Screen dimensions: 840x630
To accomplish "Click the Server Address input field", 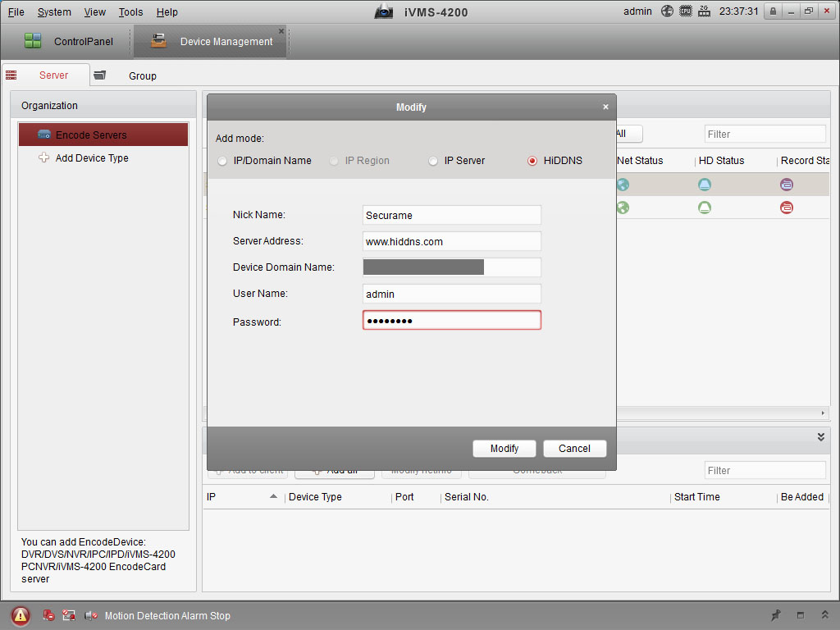I will 452,242.
